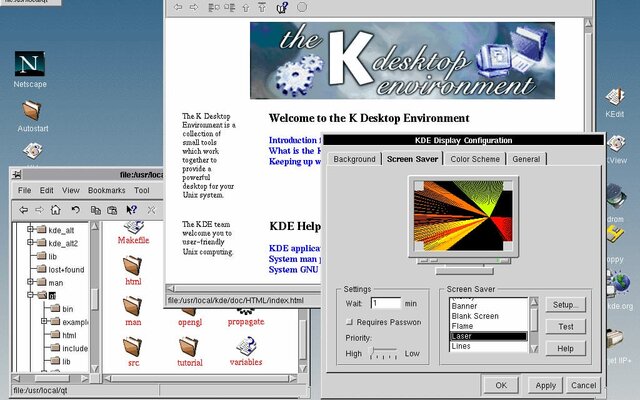Click the Test button
640x400 pixels.
(x=565, y=327)
